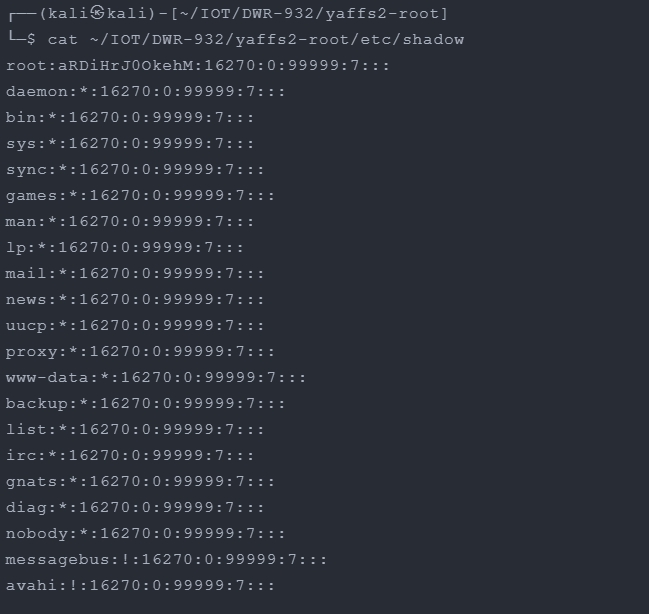Viewport: 649px width, 614px height.
Task: Click the root password hash aRDiHrJ0OkehM
Action: click(126, 65)
